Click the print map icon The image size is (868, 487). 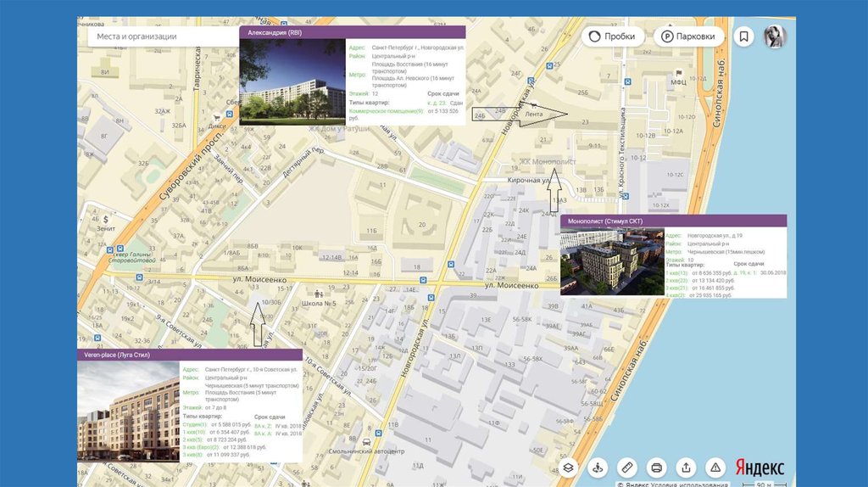tap(656, 467)
